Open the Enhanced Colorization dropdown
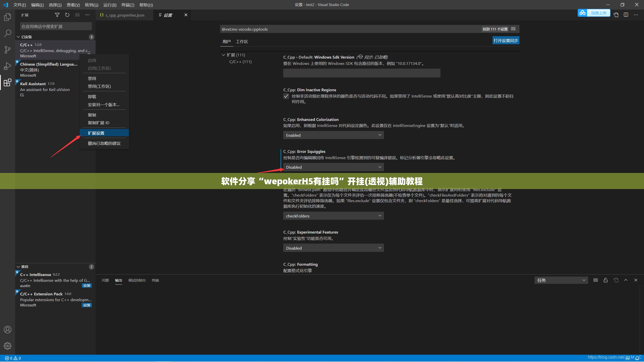This screenshot has height=362, width=644. (x=333, y=135)
